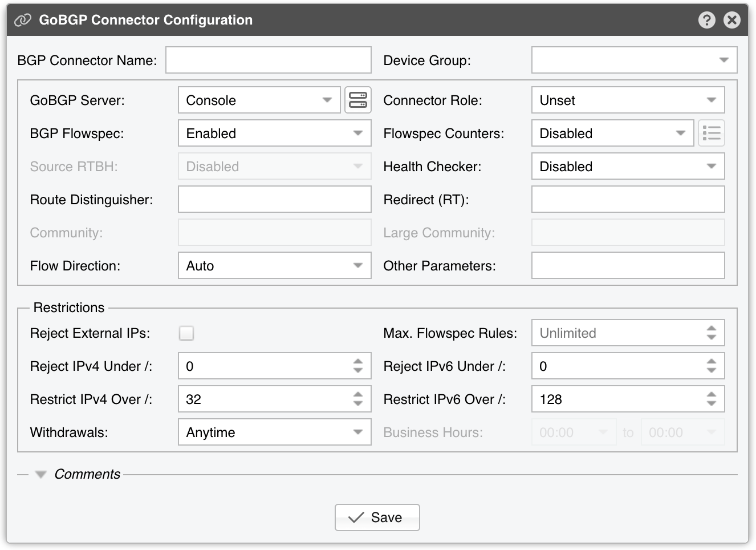Open the Flowspec Counters dropdown
Viewport: 756px width, 550px height.
[613, 134]
